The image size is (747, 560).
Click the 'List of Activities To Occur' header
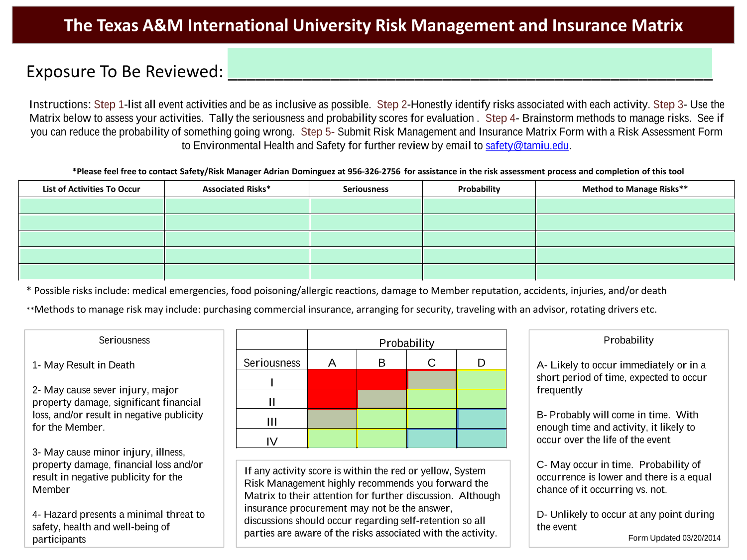92,189
